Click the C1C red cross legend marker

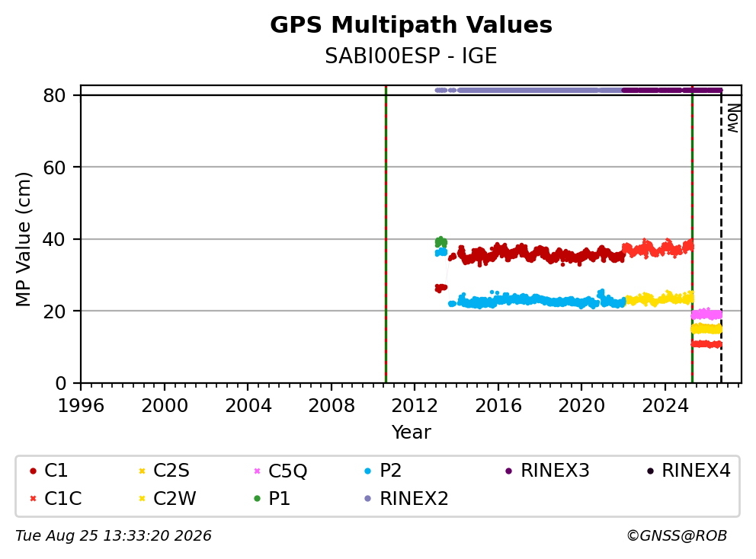tap(33, 499)
